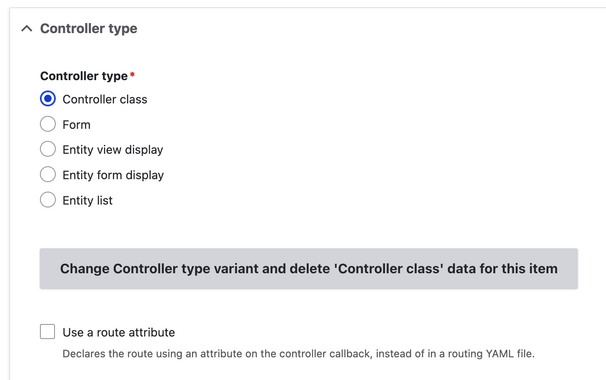Pick the Entity list radio button
This screenshot has height=380, width=606.
coord(48,200)
